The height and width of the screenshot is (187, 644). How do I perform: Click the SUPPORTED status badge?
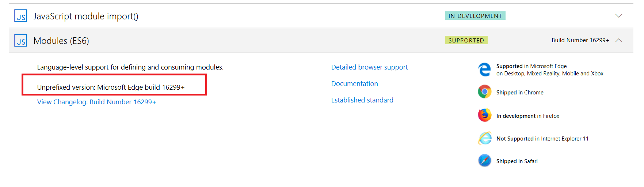(466, 40)
